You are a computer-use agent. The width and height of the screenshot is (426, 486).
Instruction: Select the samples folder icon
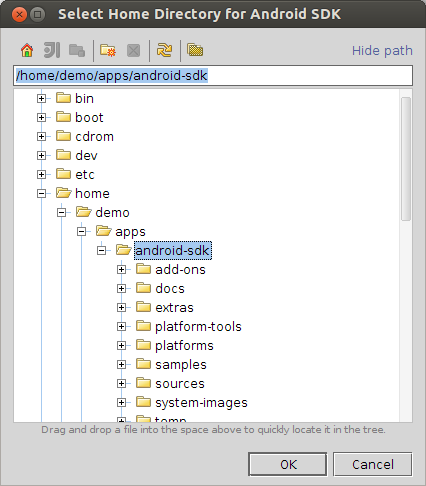click(x=143, y=364)
